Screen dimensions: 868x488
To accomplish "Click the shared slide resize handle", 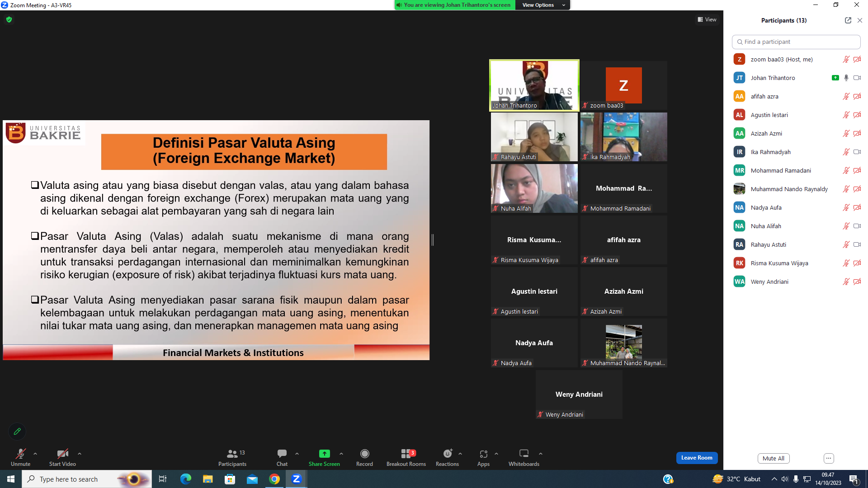I will [x=433, y=240].
